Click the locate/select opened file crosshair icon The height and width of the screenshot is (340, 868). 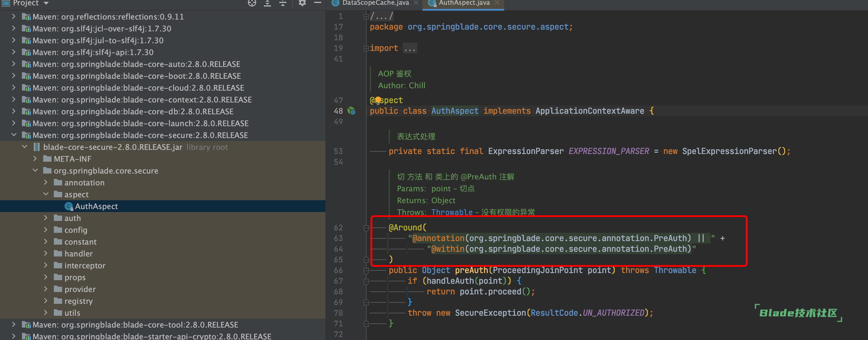252,3
